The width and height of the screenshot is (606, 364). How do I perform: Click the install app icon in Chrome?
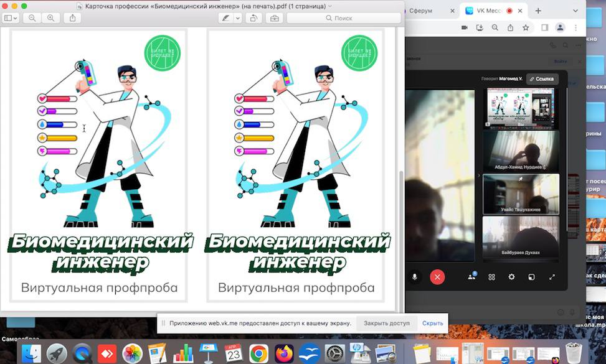(x=480, y=27)
